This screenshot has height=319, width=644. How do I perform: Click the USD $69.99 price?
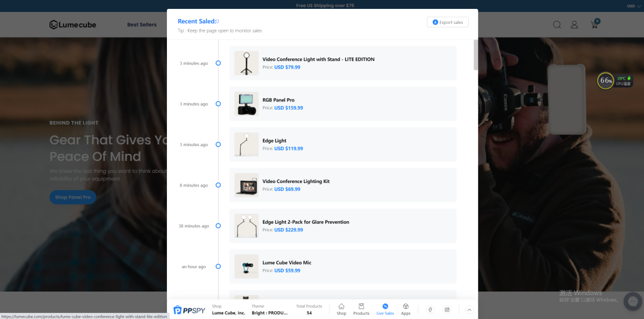point(287,189)
